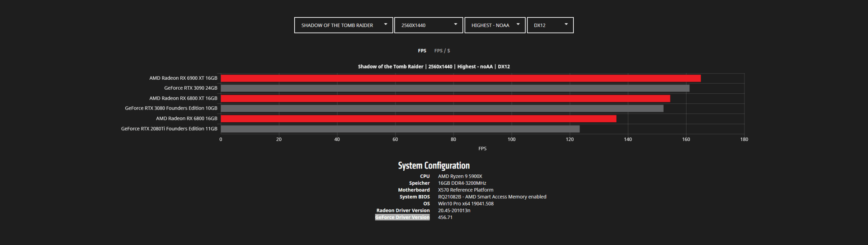Click the red Radeon RX 6900 XT bar
Screen dimensions: 868x245
pyautogui.click(x=461, y=78)
